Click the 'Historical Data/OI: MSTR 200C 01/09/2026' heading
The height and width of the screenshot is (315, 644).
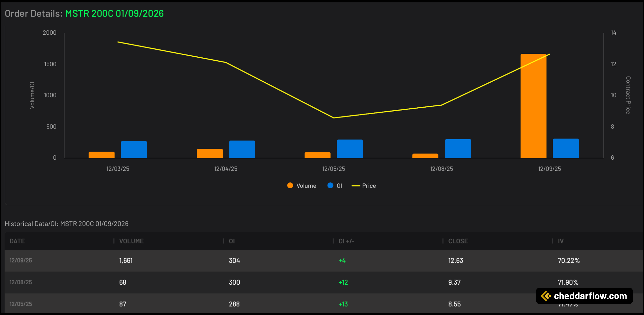click(x=67, y=224)
